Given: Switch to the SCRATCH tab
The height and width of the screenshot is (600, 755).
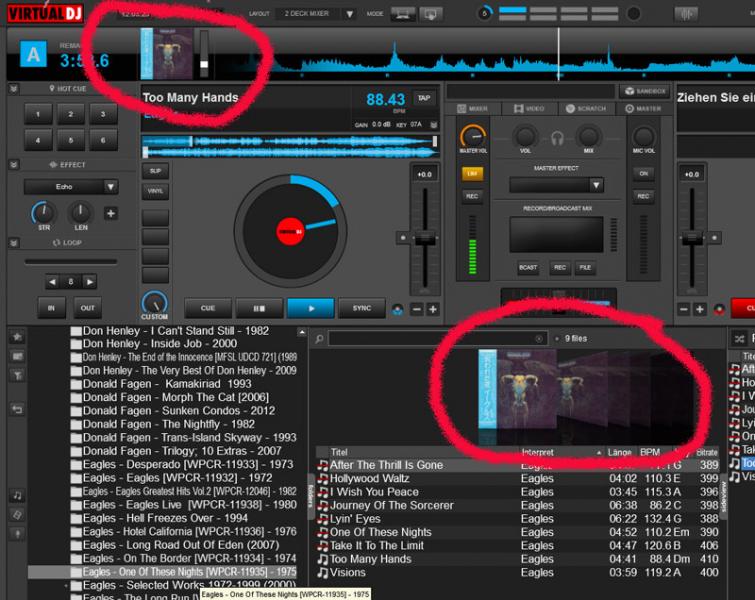Looking at the screenshot, I should pyautogui.click(x=586, y=109).
